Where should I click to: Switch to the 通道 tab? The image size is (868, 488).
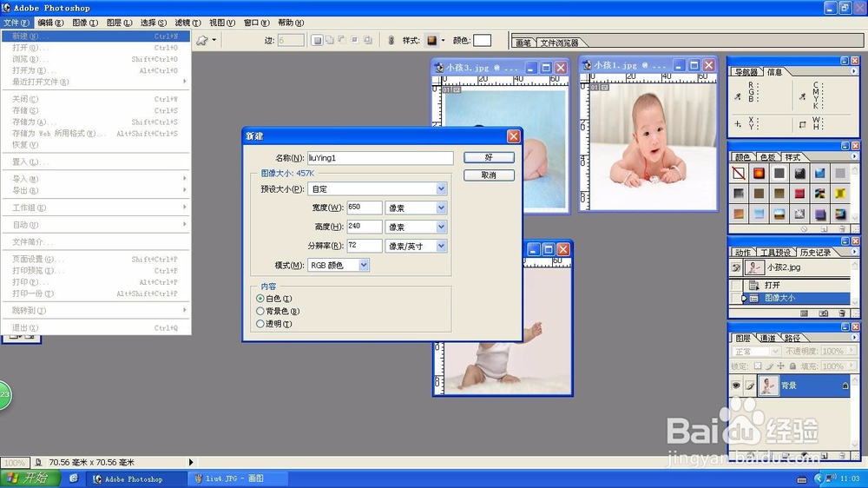click(767, 338)
